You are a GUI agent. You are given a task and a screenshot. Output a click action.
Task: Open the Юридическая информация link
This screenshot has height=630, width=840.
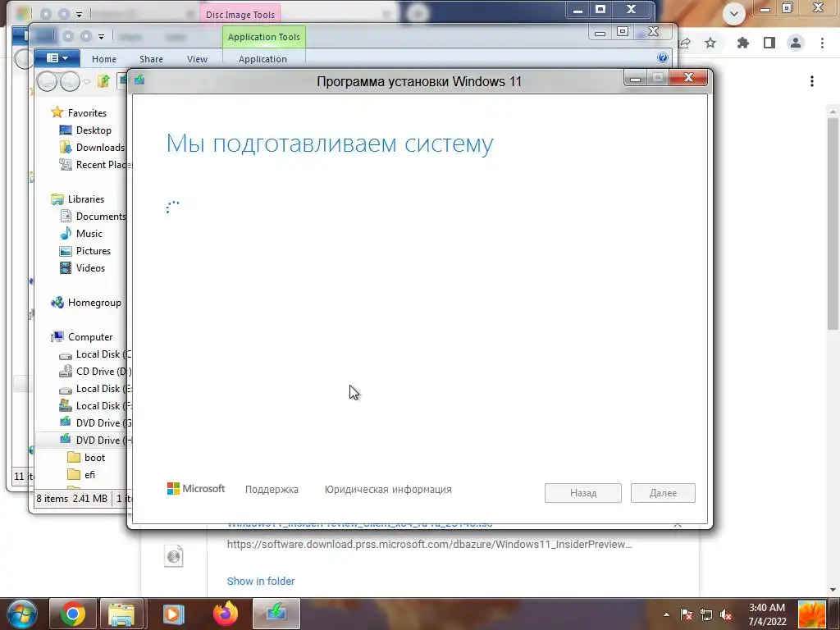click(x=388, y=489)
